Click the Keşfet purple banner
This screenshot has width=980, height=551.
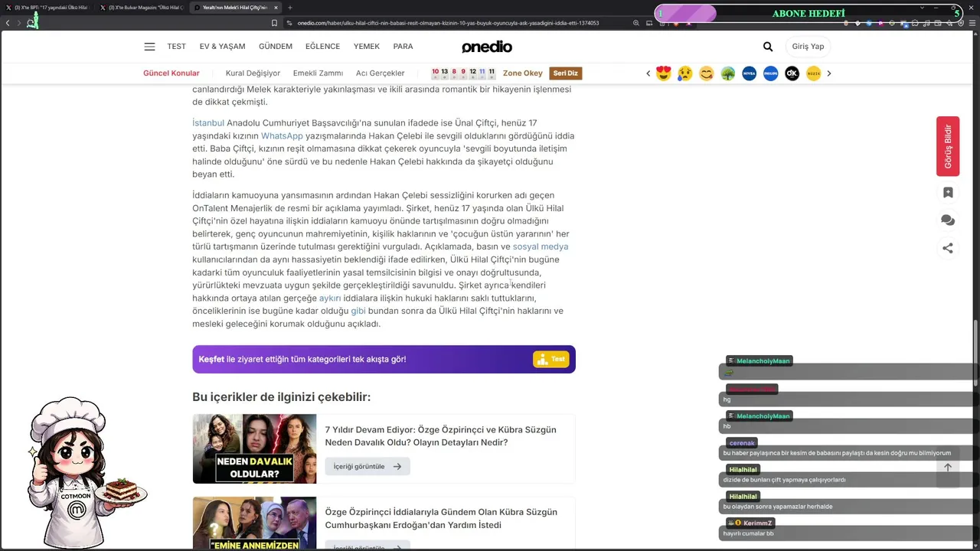click(x=384, y=359)
